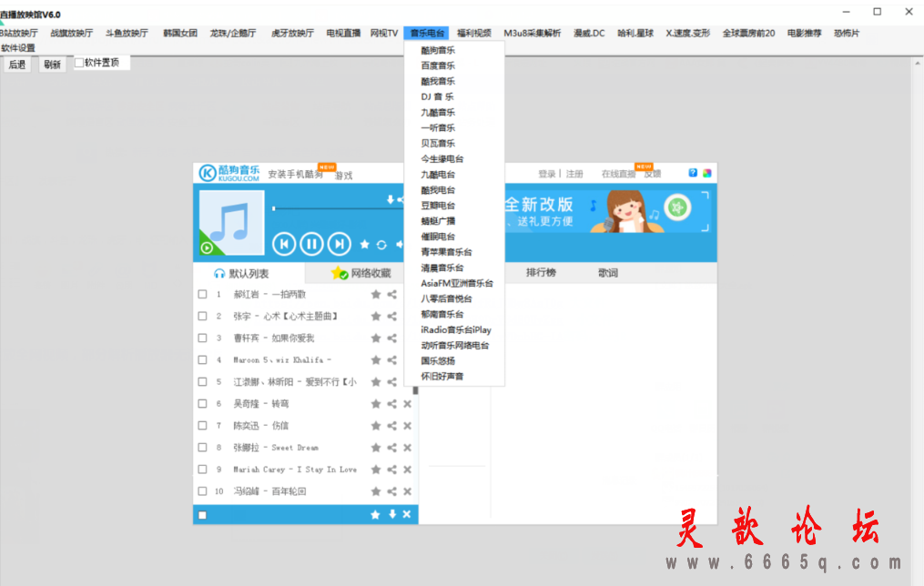
Task: Open the 电视直播 menu
Action: 343,33
